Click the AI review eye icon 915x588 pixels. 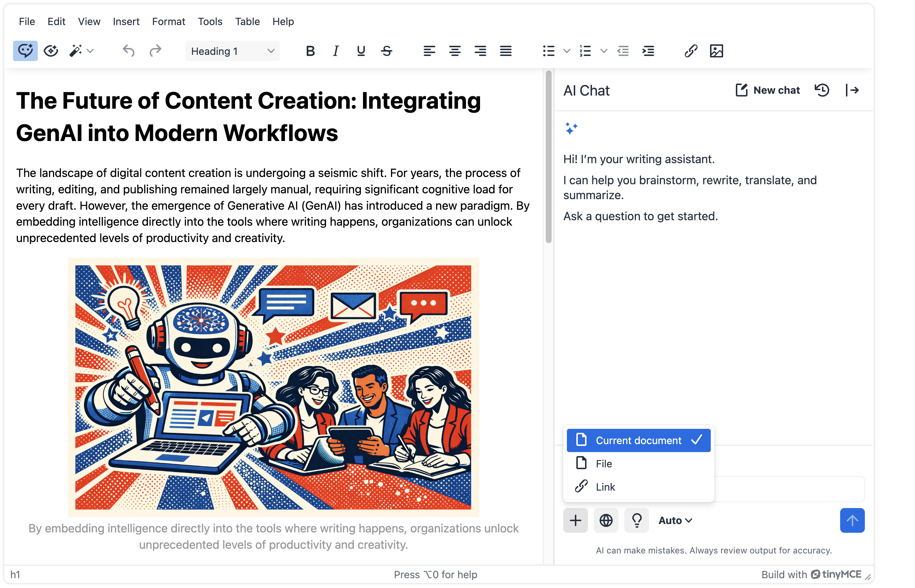[51, 51]
